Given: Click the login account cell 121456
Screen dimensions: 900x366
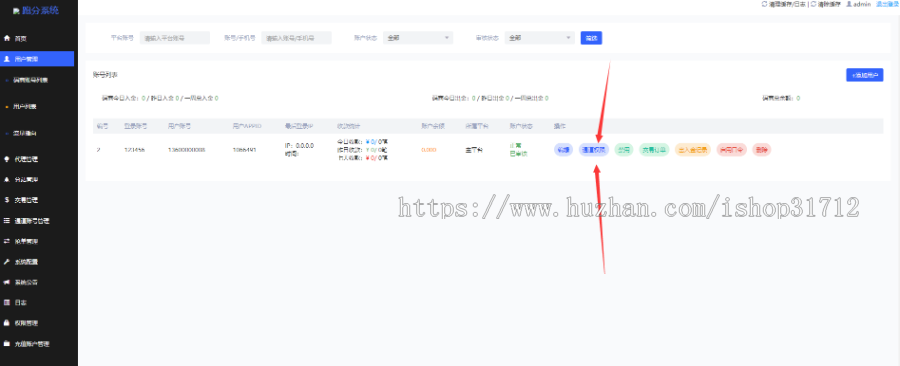Looking at the screenshot, I should pyautogui.click(x=134, y=150).
